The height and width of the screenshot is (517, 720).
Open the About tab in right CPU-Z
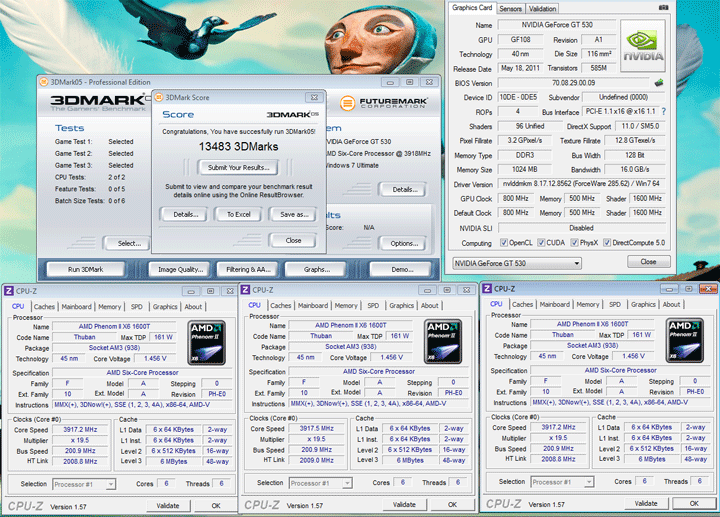tap(671, 304)
